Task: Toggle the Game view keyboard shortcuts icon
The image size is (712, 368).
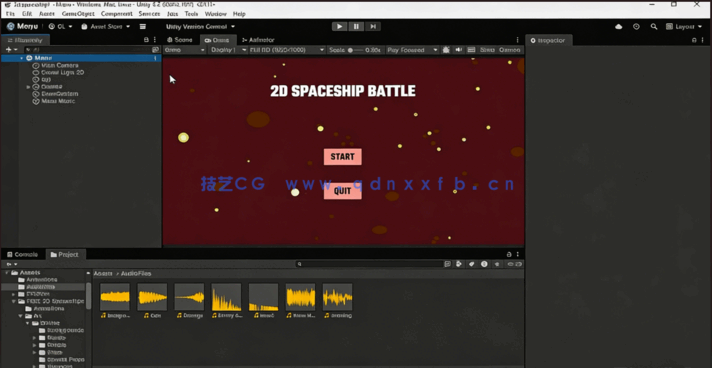Action: pos(471,50)
